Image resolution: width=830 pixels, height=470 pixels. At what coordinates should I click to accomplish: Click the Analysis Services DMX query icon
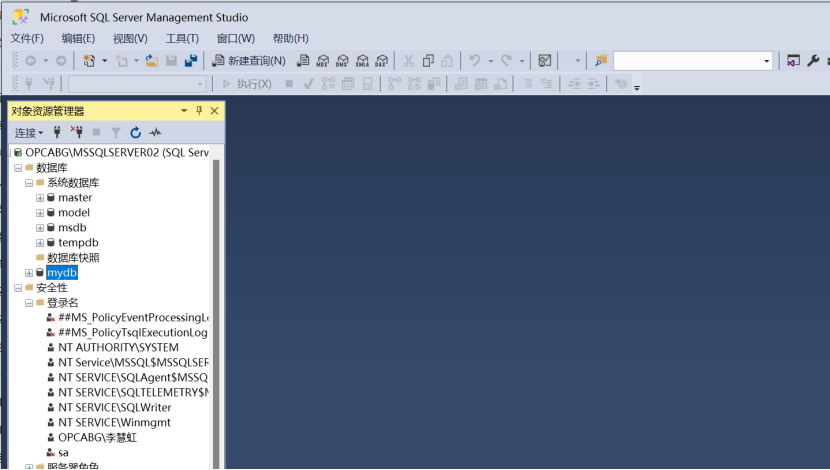point(342,61)
